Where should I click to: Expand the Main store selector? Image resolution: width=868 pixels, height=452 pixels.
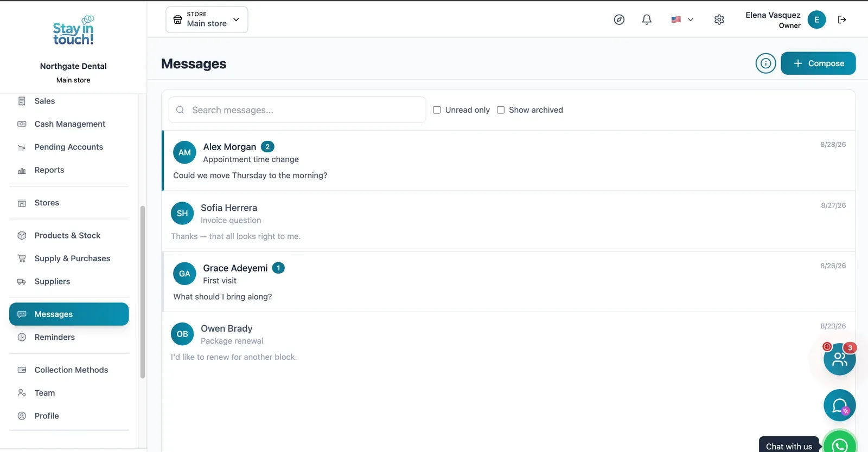click(207, 20)
